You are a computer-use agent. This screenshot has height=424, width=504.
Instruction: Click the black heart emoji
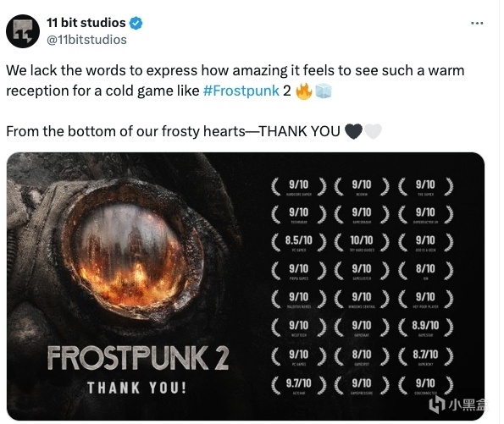[353, 131]
